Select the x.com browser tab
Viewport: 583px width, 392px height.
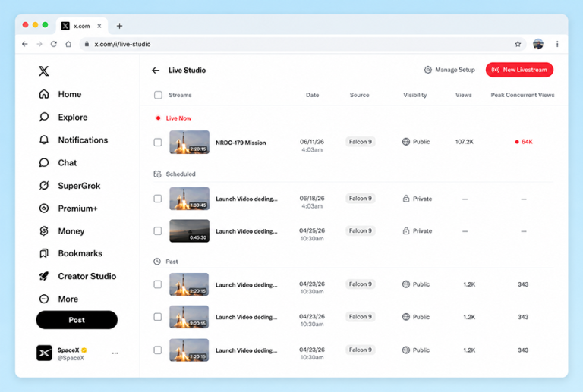coord(82,26)
